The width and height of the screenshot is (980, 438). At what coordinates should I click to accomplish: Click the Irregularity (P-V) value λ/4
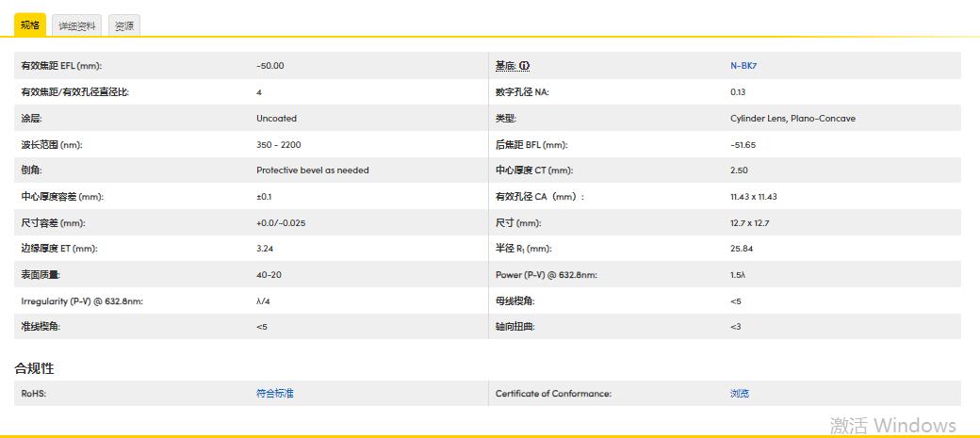(x=264, y=301)
